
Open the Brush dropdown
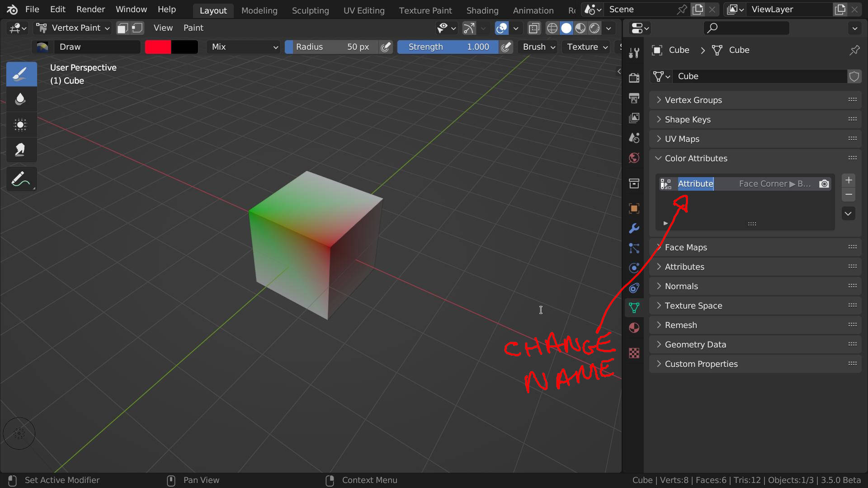[x=537, y=47]
